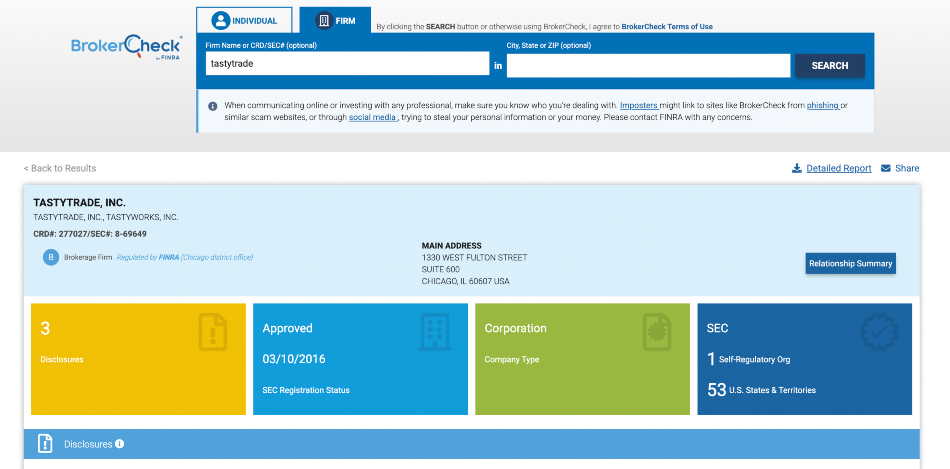Click the CHICAGO, IL 60607 USA line

(465, 281)
